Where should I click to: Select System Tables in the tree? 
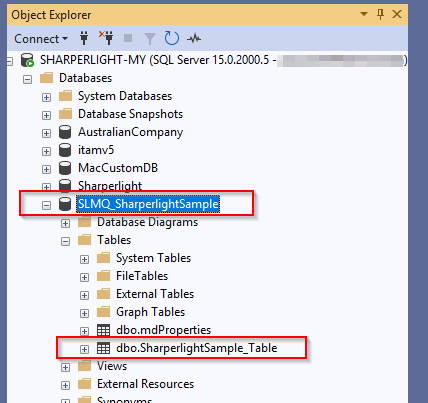pyautogui.click(x=154, y=258)
